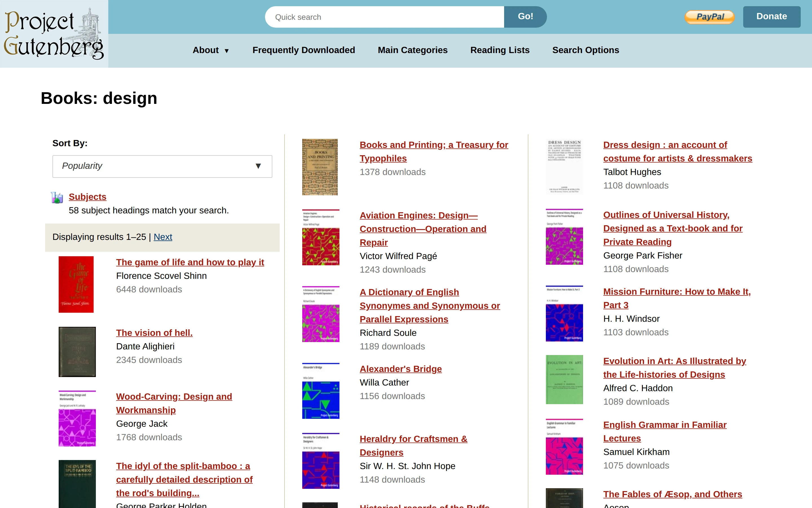Click the Heraldry for Craftsmen cover

coord(321,461)
